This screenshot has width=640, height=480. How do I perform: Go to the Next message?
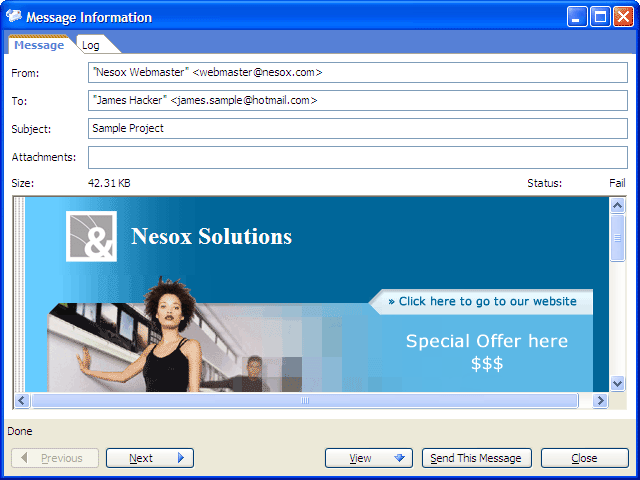coord(150,458)
